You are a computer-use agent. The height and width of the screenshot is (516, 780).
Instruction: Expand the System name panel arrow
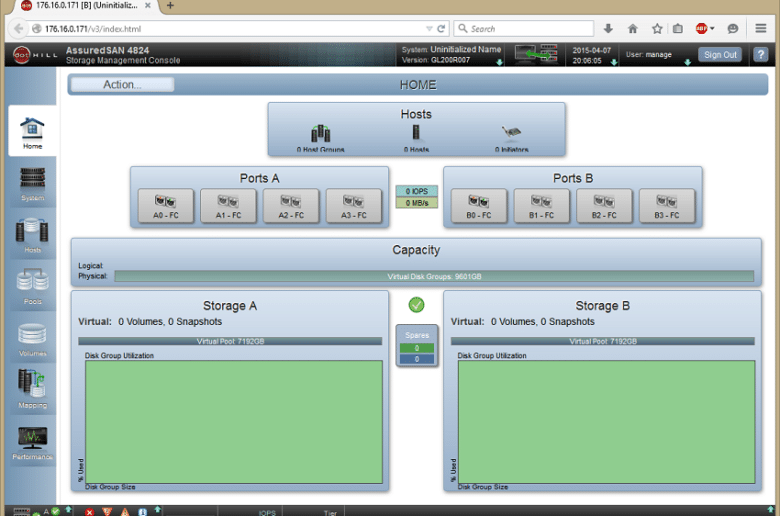[x=499, y=62]
